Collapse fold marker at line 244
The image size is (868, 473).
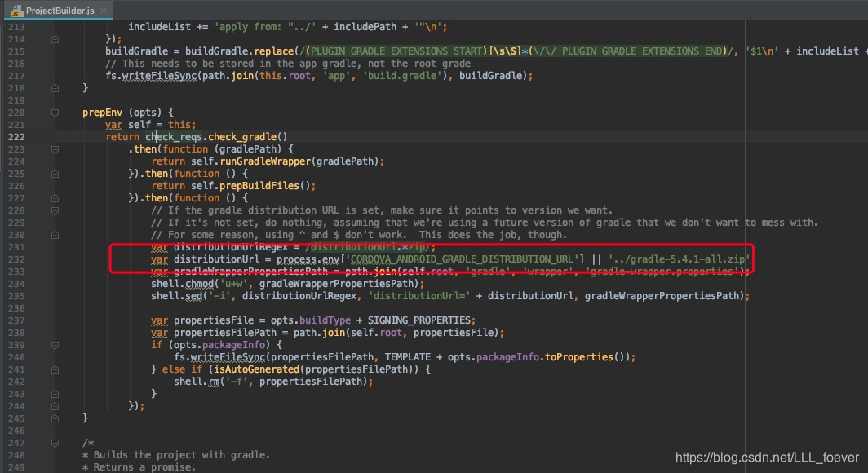pyautogui.click(x=55, y=406)
